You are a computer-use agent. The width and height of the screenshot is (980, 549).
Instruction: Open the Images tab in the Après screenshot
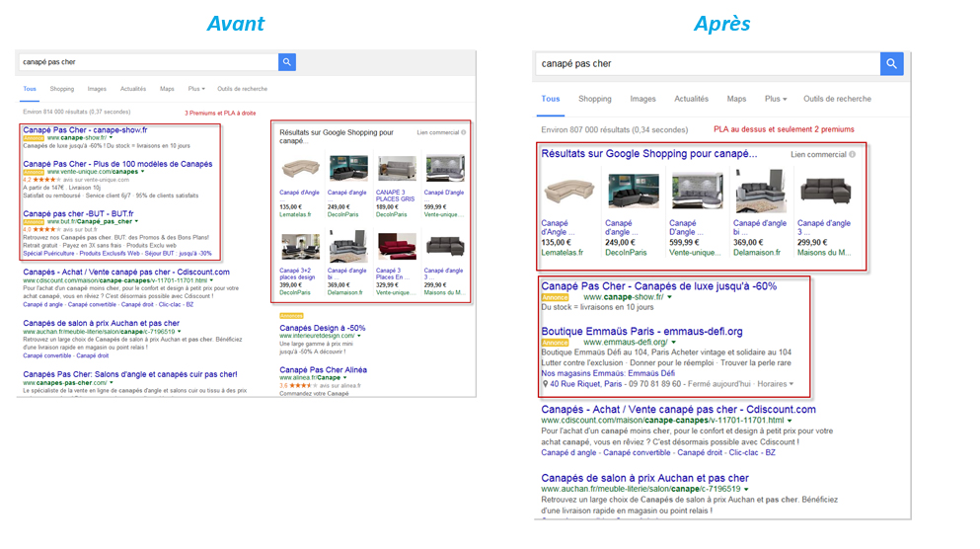(642, 99)
